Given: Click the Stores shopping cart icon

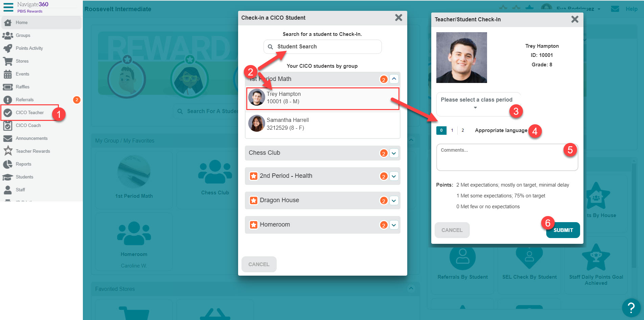Looking at the screenshot, I should point(8,61).
